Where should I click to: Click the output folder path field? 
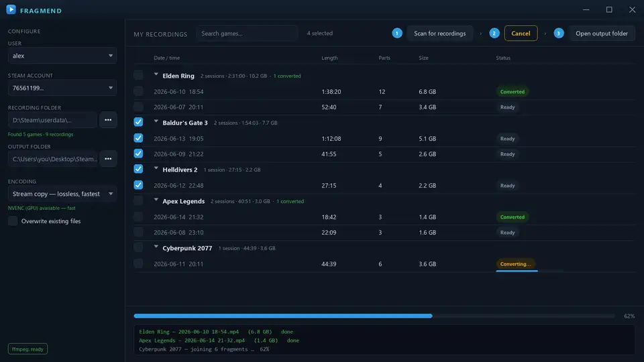pyautogui.click(x=52, y=159)
